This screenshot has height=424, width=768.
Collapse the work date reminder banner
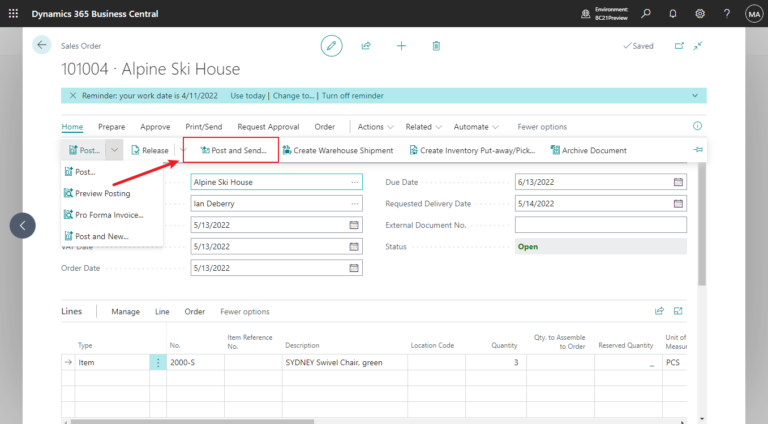click(x=695, y=95)
